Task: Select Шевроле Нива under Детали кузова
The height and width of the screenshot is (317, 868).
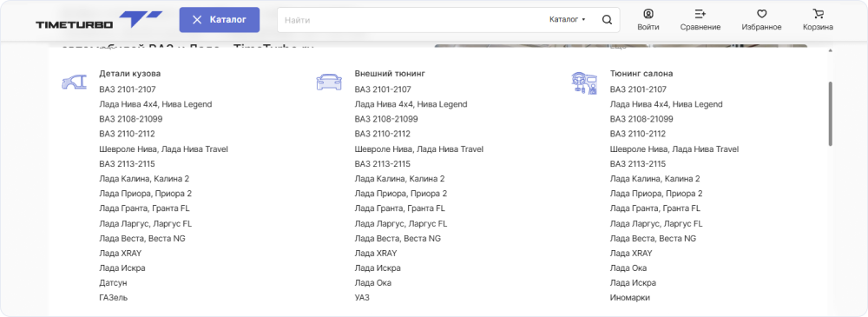Action: [164, 149]
